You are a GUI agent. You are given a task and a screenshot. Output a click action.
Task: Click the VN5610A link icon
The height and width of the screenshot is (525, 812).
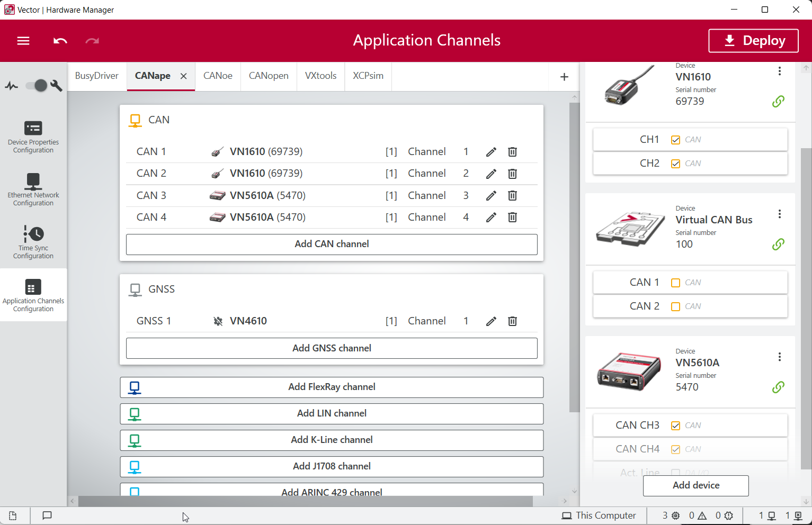point(778,387)
